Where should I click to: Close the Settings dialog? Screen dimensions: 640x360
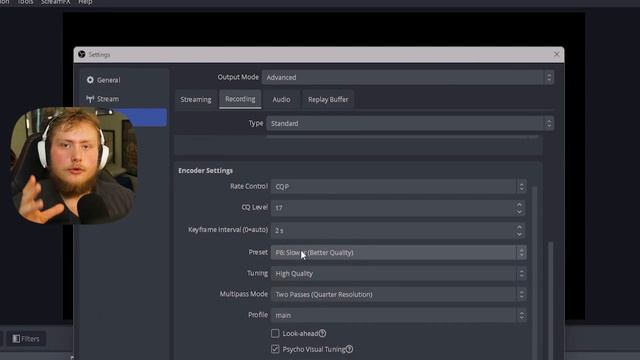click(x=557, y=54)
